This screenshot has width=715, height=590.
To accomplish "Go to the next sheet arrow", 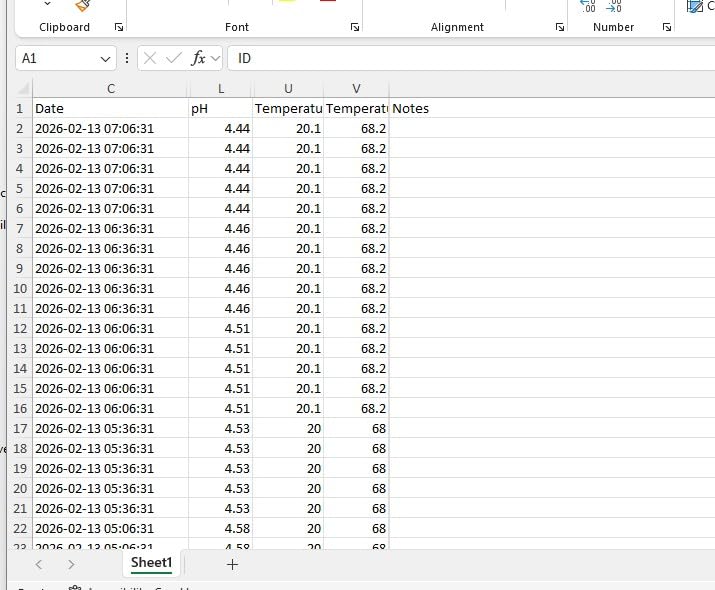I will [x=71, y=564].
